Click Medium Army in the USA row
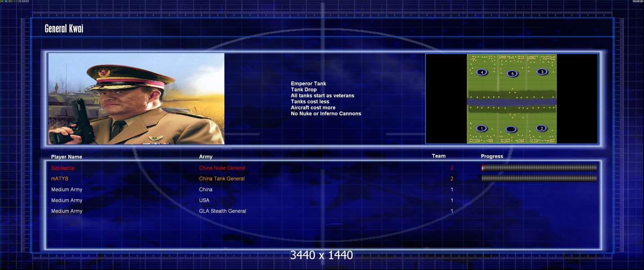644x270 pixels. [x=67, y=200]
